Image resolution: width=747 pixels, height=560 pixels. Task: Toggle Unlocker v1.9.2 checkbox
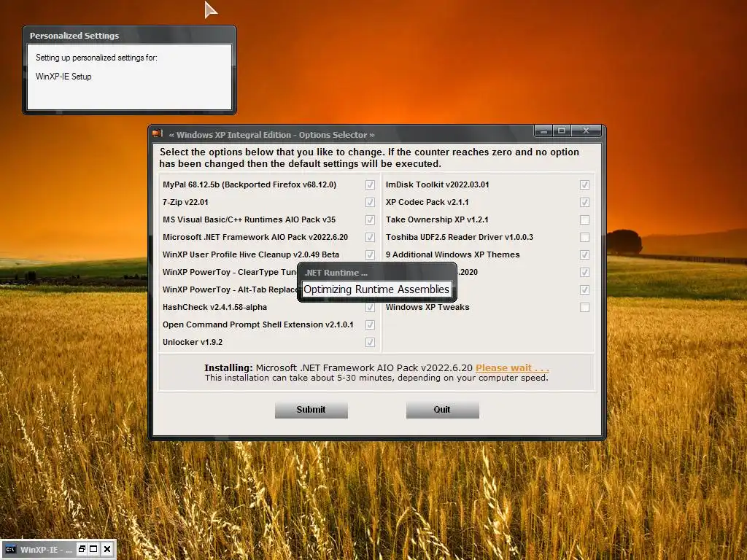coord(370,343)
